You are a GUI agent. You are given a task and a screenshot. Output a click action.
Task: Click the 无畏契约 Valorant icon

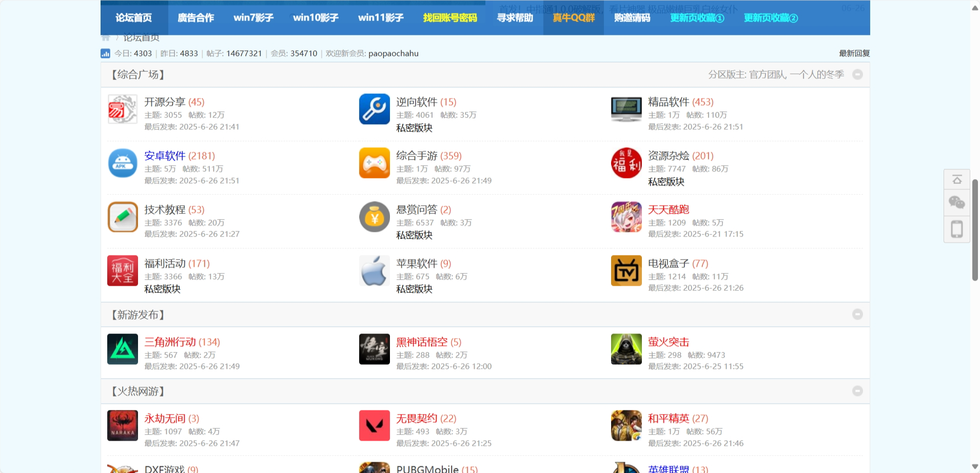click(x=374, y=425)
